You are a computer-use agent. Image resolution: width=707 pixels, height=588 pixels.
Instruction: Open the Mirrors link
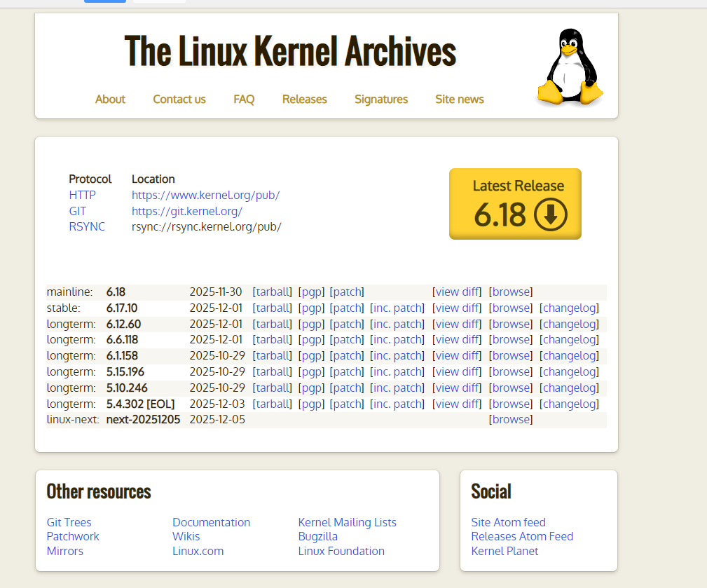[65, 551]
